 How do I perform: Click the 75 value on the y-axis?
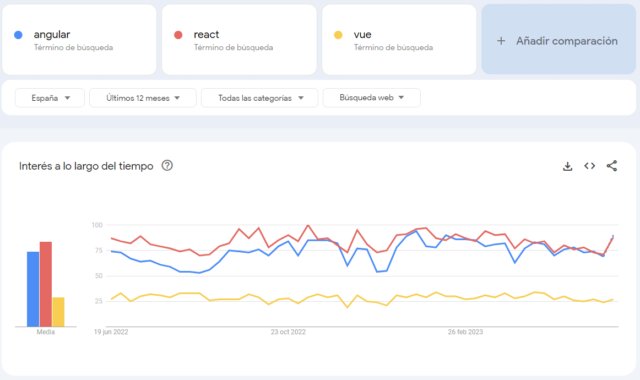click(x=98, y=250)
